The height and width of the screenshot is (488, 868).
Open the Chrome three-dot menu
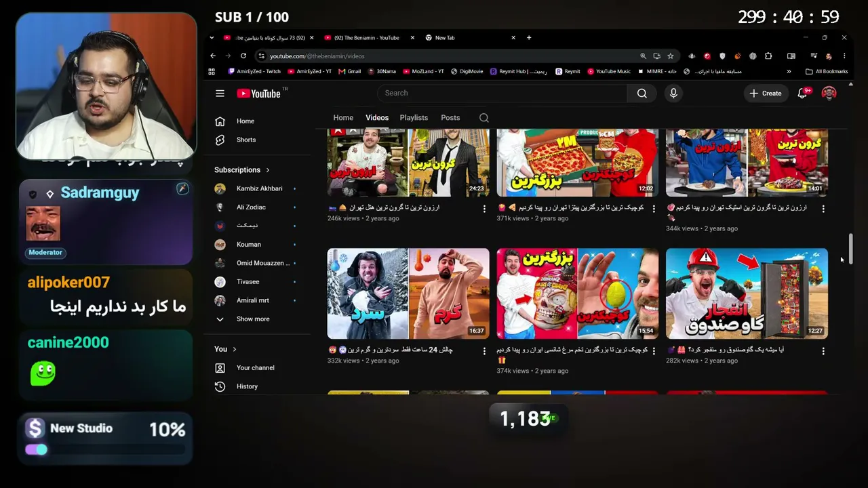[x=844, y=56]
